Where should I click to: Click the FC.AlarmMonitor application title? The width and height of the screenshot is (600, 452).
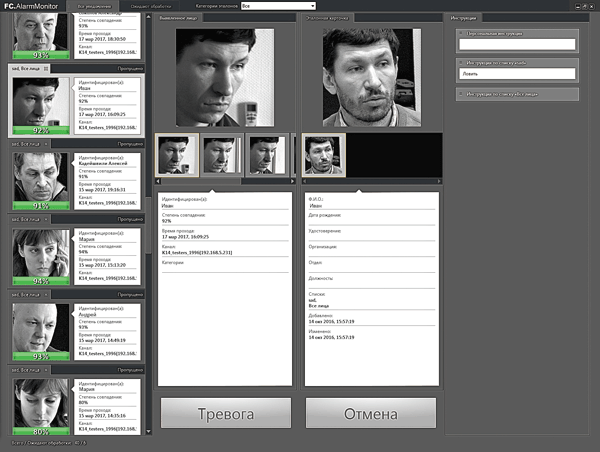click(31, 6)
